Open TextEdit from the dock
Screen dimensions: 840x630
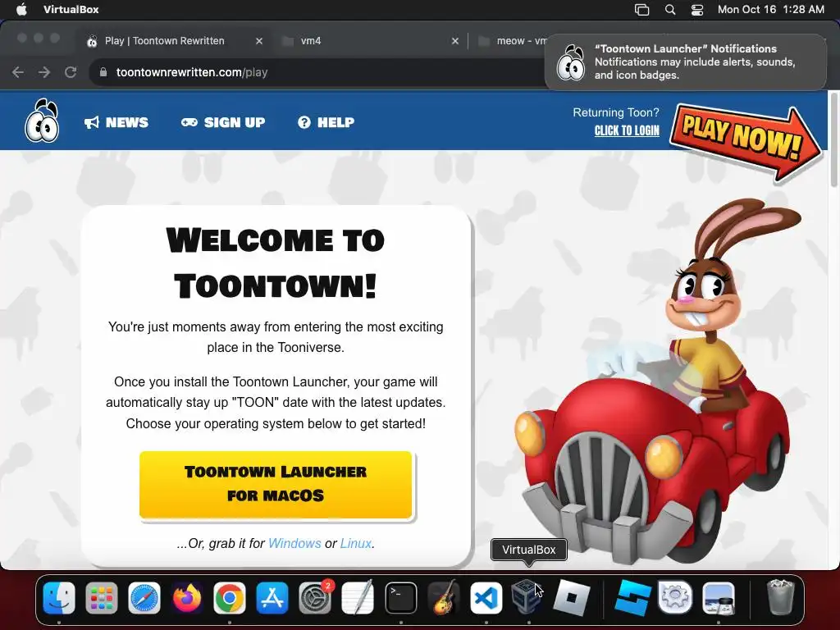[x=358, y=598]
